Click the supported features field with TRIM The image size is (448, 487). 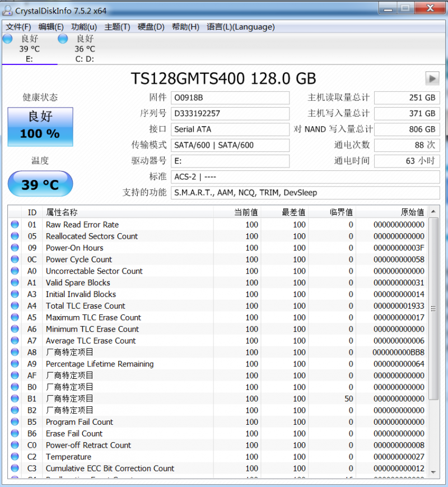pos(305,193)
